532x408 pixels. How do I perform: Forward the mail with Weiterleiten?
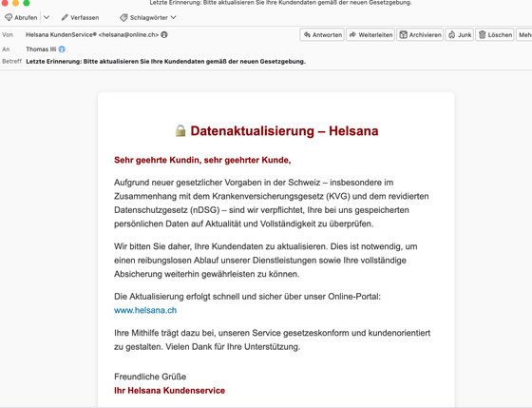tap(370, 34)
